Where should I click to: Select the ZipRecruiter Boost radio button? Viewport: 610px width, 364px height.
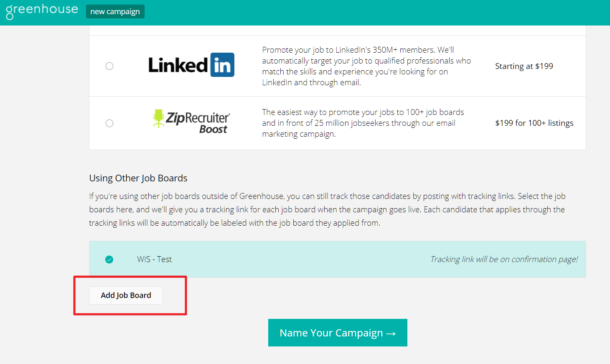(x=109, y=123)
